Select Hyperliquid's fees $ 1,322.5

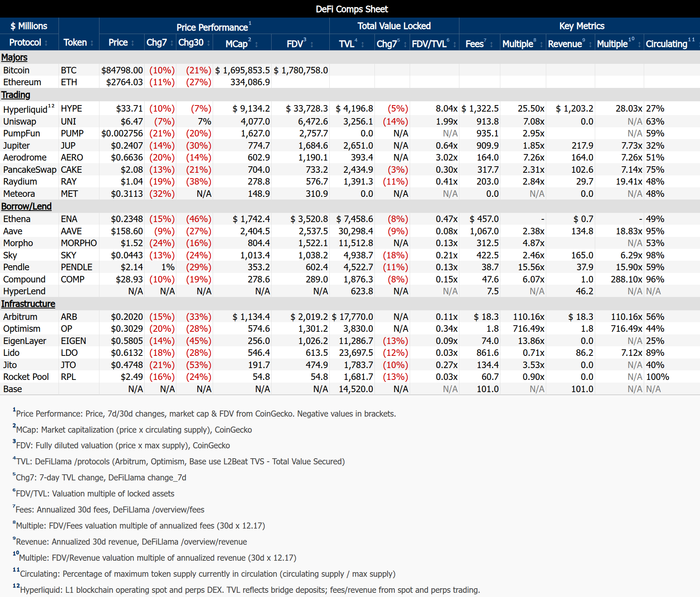[x=480, y=109]
